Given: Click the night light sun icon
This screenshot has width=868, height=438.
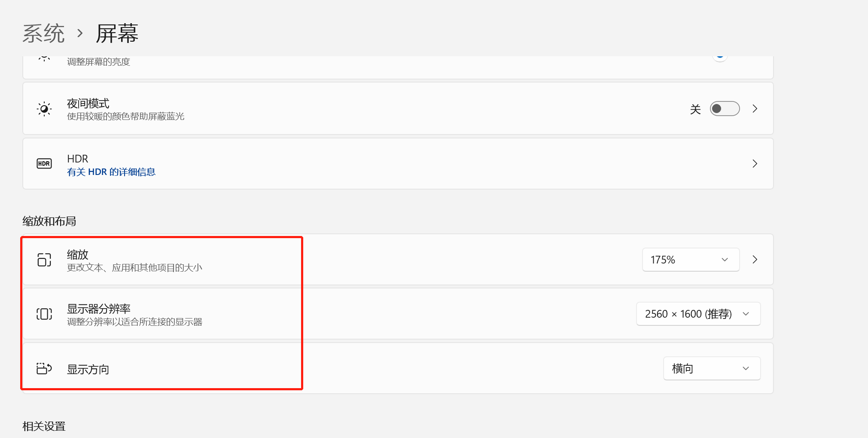Looking at the screenshot, I should coord(44,109).
